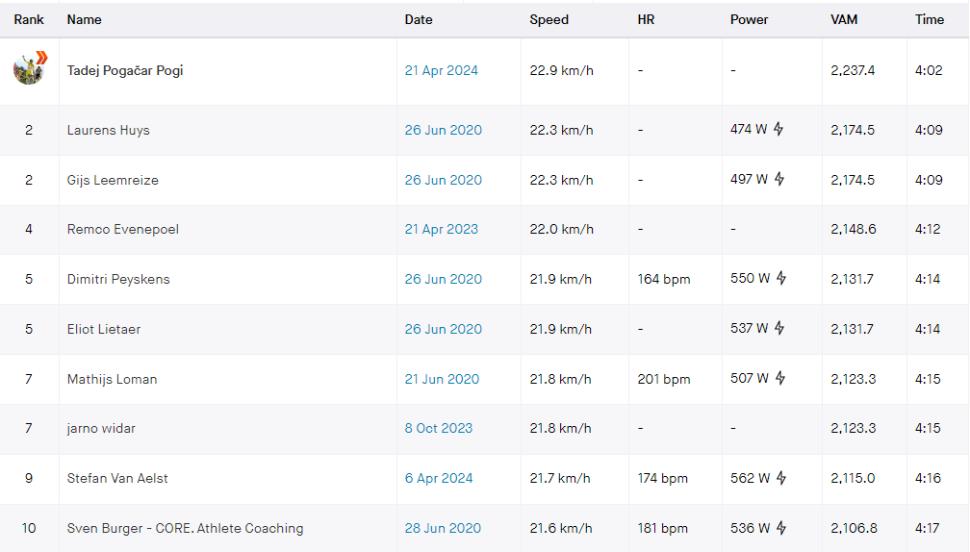Open the 28 Jun 2020 activity link
Viewport: 970px width, 552px height.
click(442, 528)
